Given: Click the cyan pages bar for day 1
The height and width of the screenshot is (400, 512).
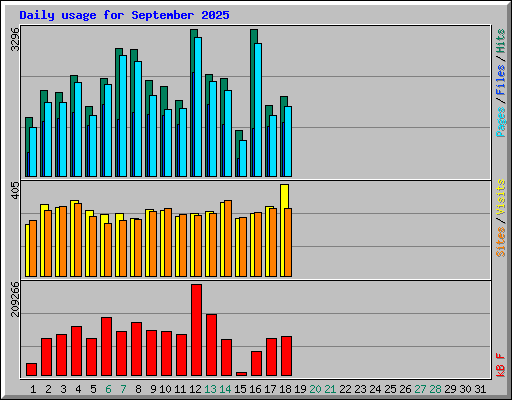Looking at the screenshot, I should (x=33, y=152).
